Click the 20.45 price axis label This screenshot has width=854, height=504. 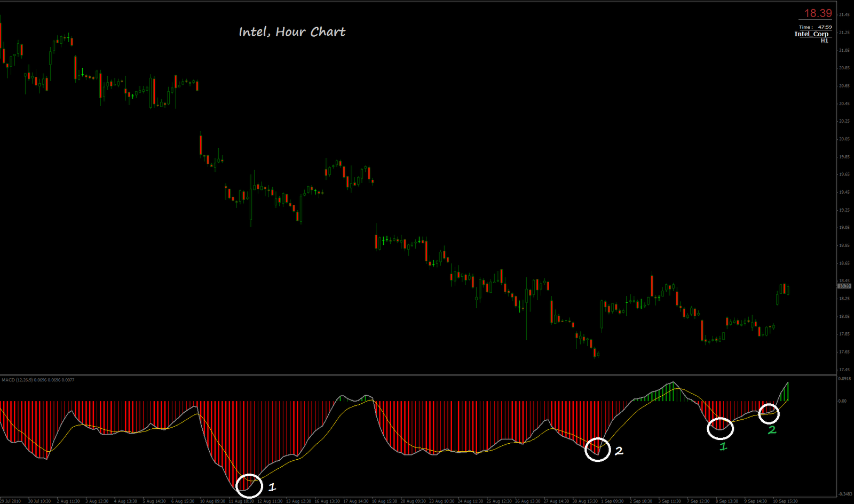click(x=844, y=103)
